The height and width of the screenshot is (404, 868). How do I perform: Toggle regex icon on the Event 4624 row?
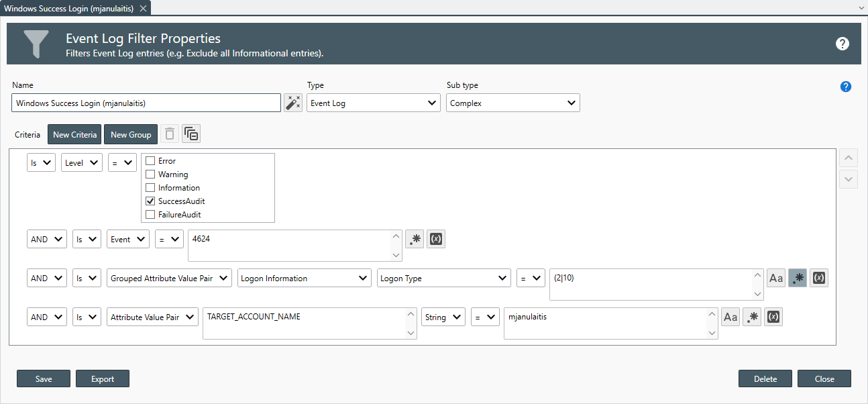[x=415, y=240]
